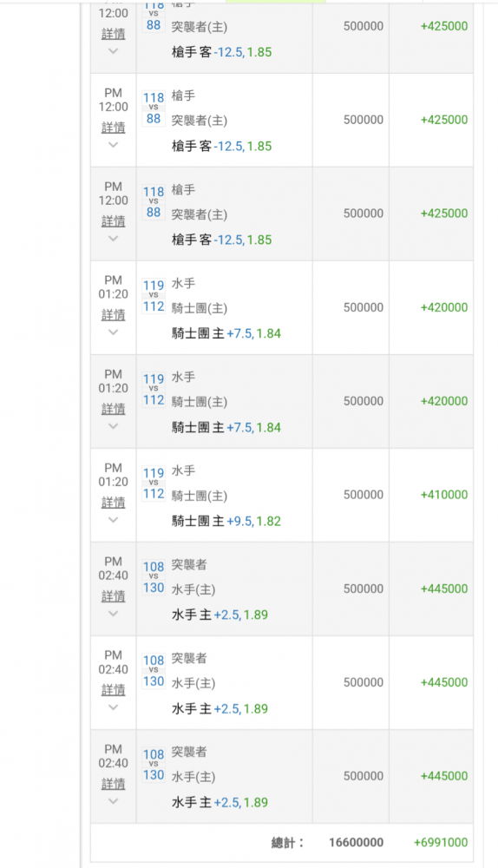The image size is (498, 868).
Task: Expand chevron in first PM 02:40 row
Action: [x=113, y=614]
